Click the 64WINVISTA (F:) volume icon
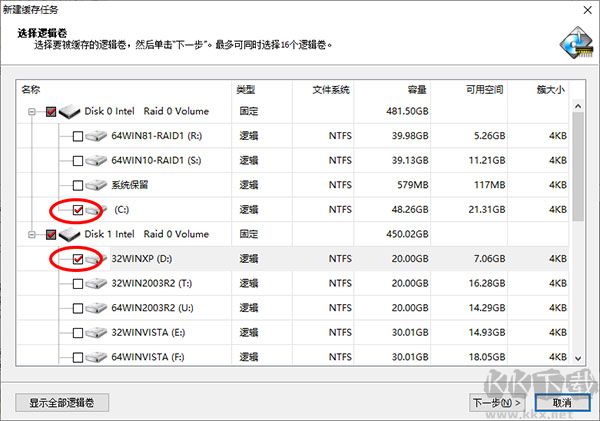 click(96, 357)
